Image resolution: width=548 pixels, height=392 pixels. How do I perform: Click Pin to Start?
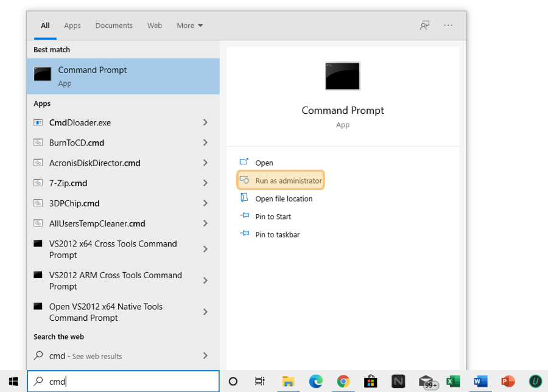265,217
